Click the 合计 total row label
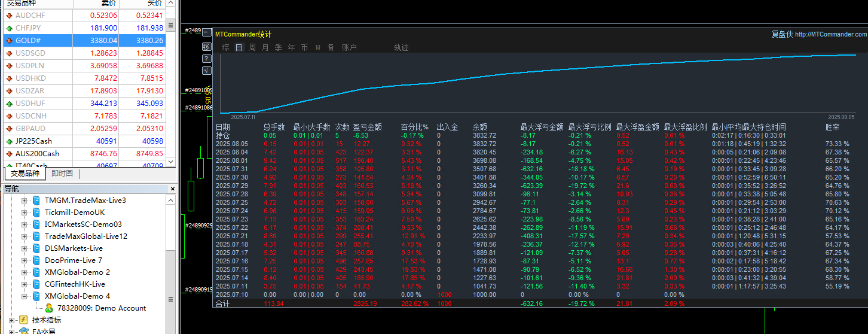Screen dimensions: 868x334 [x=222, y=304]
